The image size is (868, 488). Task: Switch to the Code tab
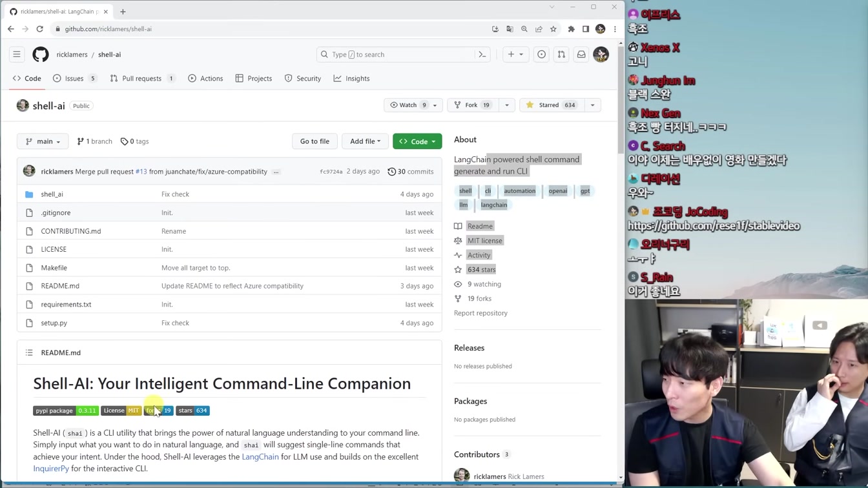pos(27,78)
